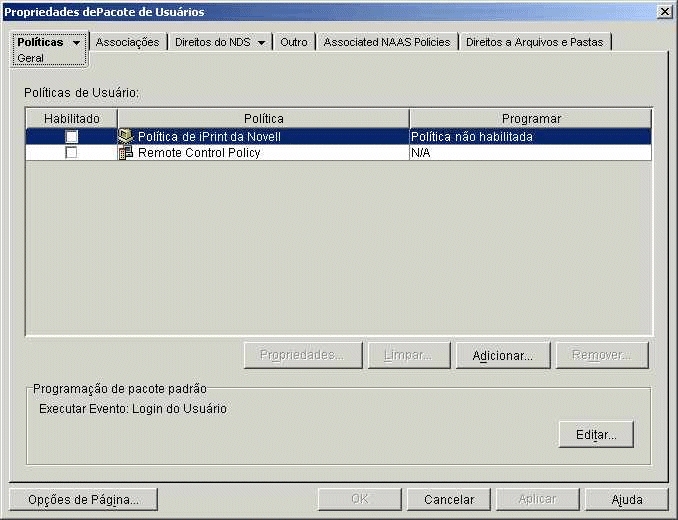Switch to the Outro tab
Screen dimensions: 678x520
tap(294, 42)
